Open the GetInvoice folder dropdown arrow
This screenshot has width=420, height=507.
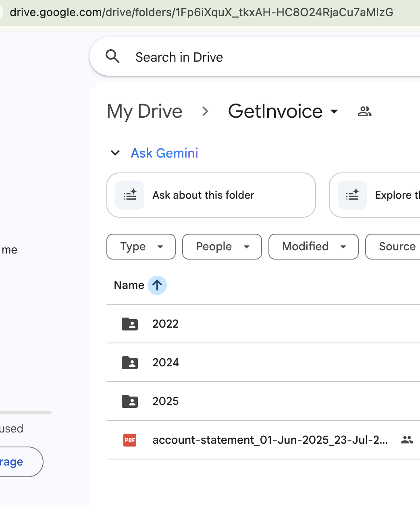click(x=334, y=111)
